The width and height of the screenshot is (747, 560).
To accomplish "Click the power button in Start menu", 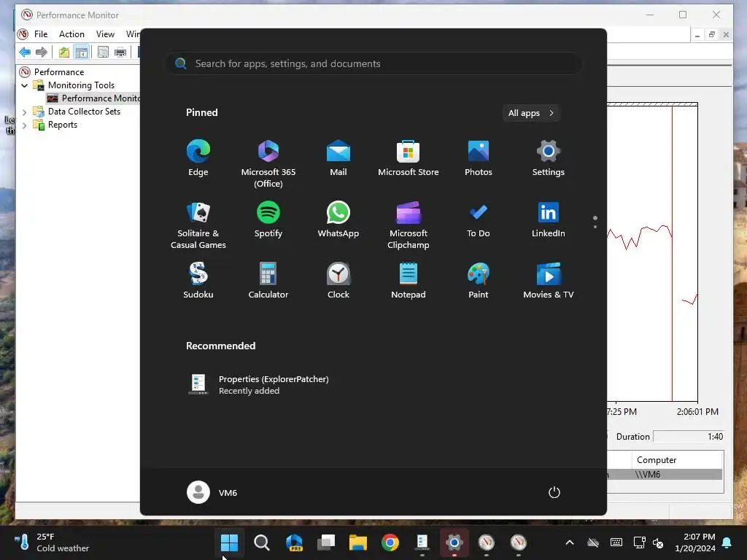I will pos(554,492).
